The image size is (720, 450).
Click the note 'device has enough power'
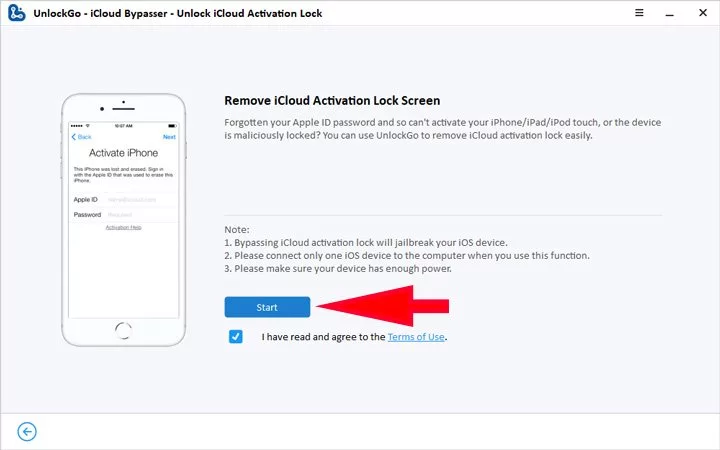pos(338,268)
